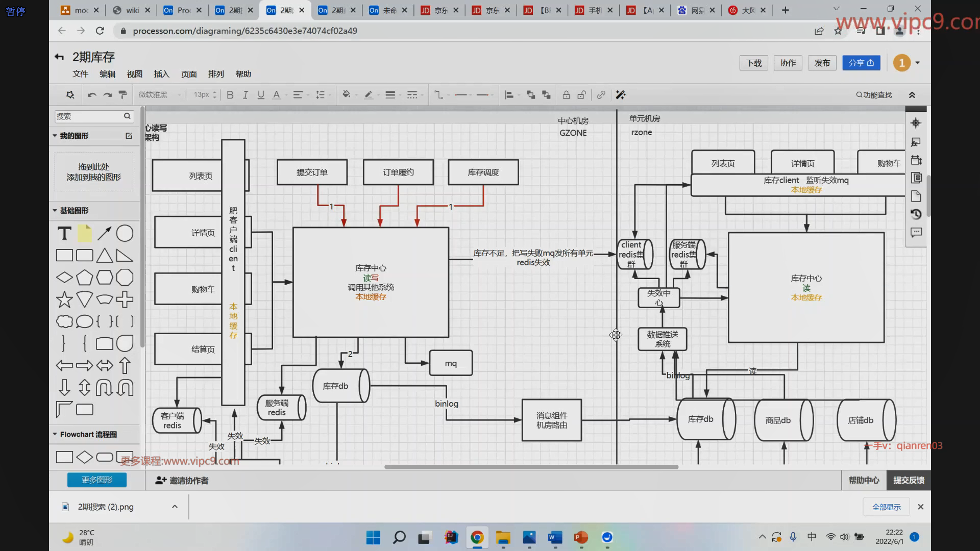The height and width of the screenshot is (551, 980).
Task: Click the 更多图形 button
Action: tap(97, 480)
